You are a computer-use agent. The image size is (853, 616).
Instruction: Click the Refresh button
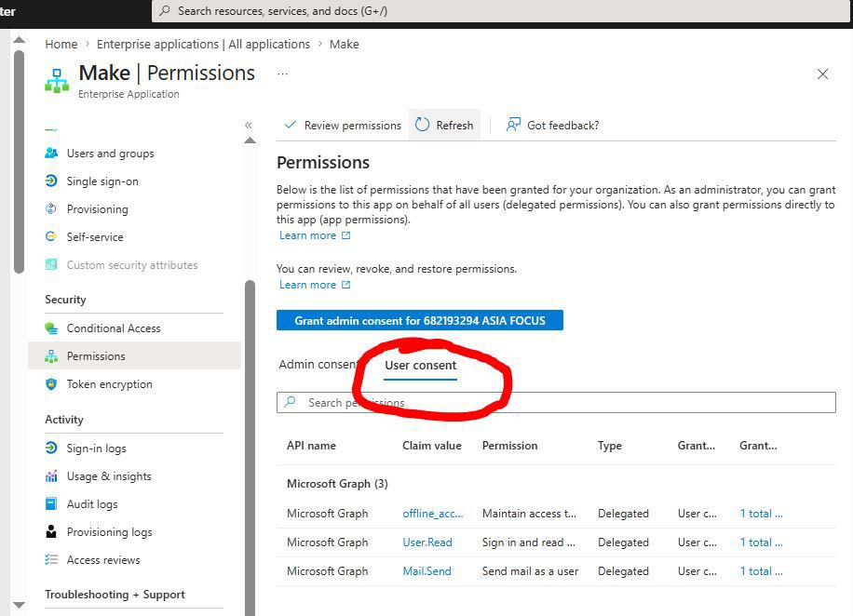(x=444, y=125)
